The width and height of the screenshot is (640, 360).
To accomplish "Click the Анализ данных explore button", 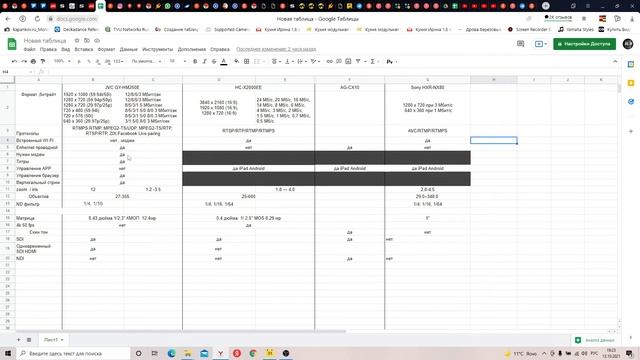I will [594, 340].
